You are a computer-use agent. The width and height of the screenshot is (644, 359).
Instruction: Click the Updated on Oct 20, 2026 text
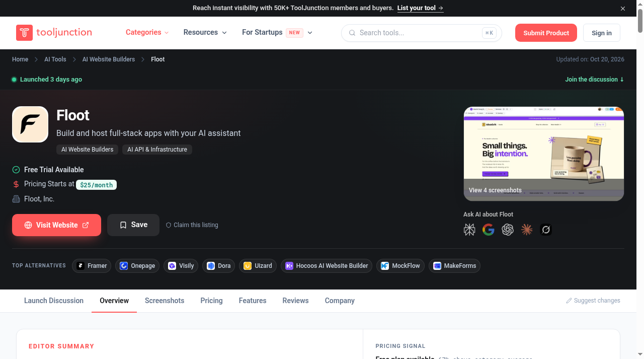click(590, 59)
